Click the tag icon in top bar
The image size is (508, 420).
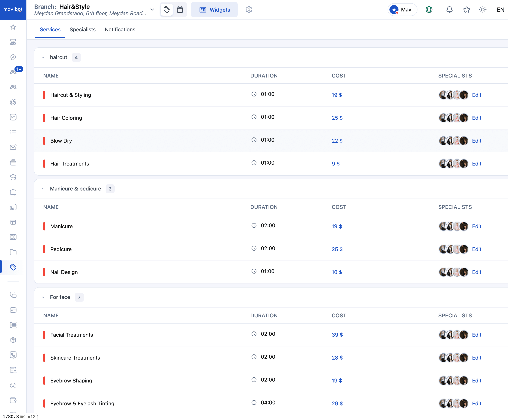[x=167, y=10]
